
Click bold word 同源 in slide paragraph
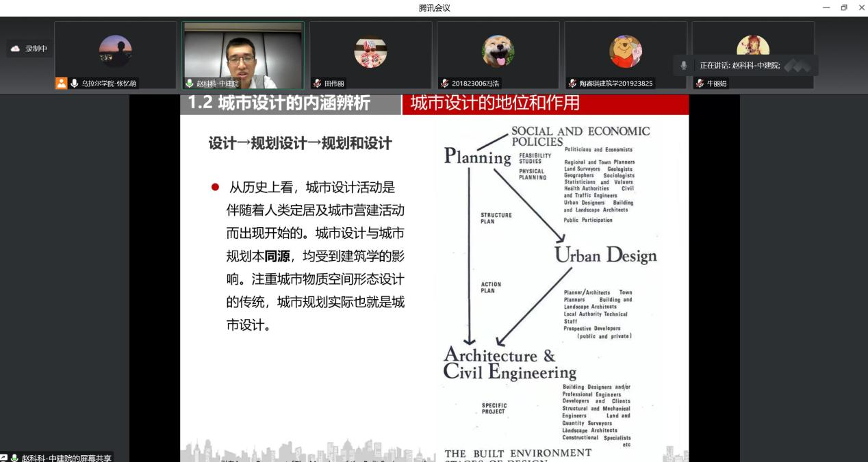[277, 257]
